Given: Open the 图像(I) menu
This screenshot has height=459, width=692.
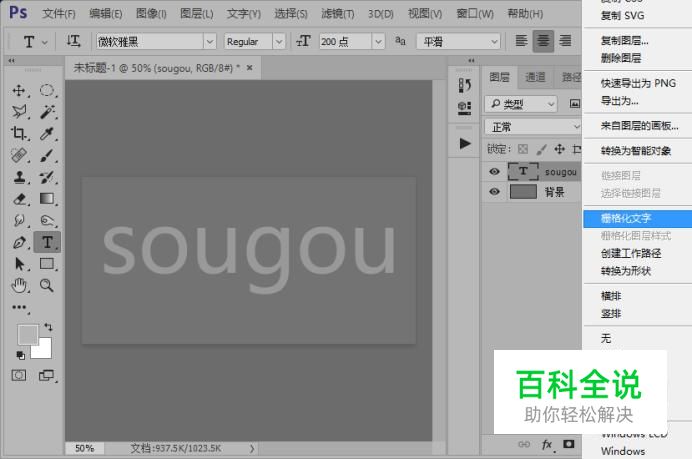Looking at the screenshot, I should [151, 14].
